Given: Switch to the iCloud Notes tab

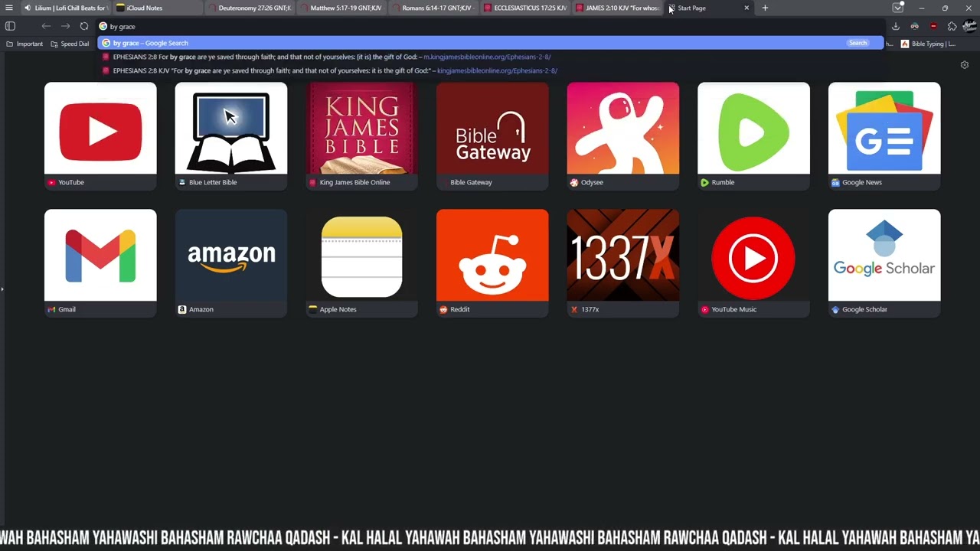Looking at the screenshot, I should (157, 8).
